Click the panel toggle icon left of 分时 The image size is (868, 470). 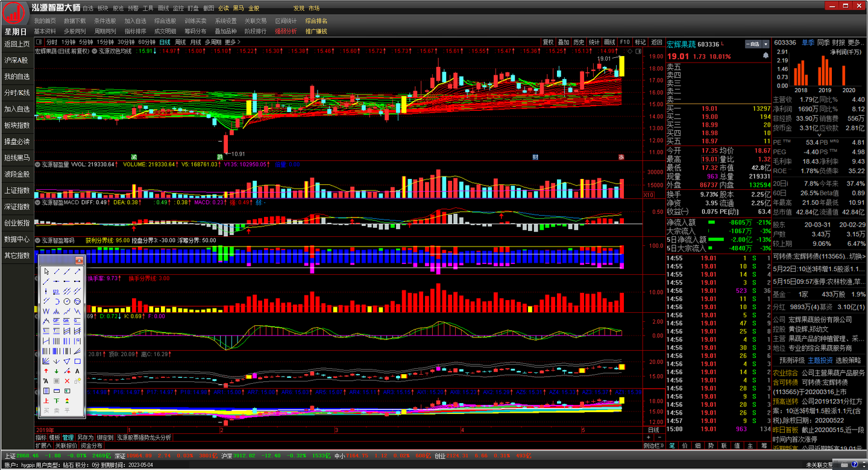39,42
